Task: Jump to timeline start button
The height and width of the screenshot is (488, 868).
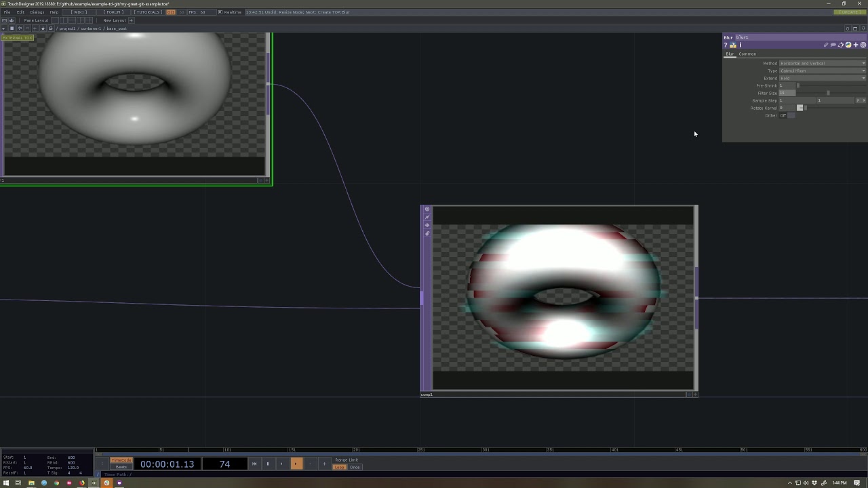Action: [254, 464]
